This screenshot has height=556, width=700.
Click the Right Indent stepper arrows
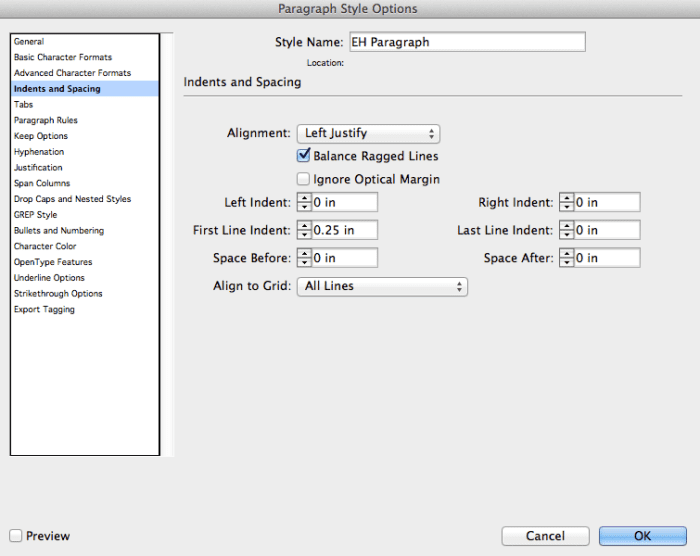coord(567,202)
